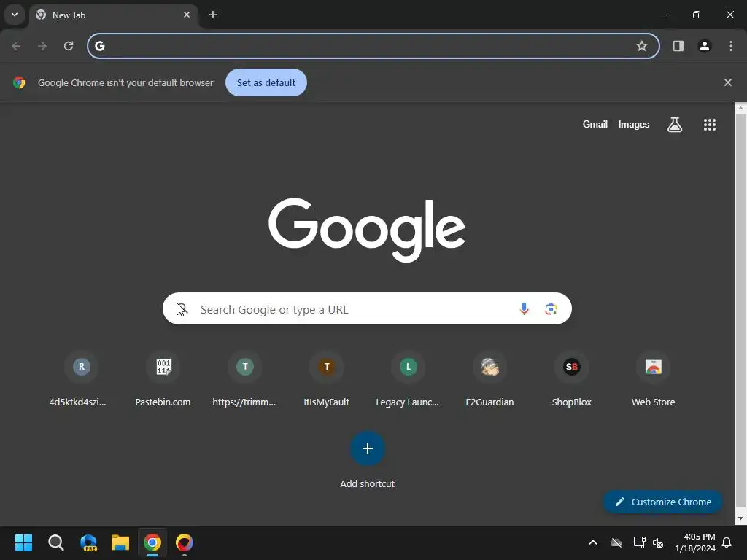Click the page vertical scrollbar
This screenshot has width=747, height=560.
pyautogui.click(x=740, y=309)
